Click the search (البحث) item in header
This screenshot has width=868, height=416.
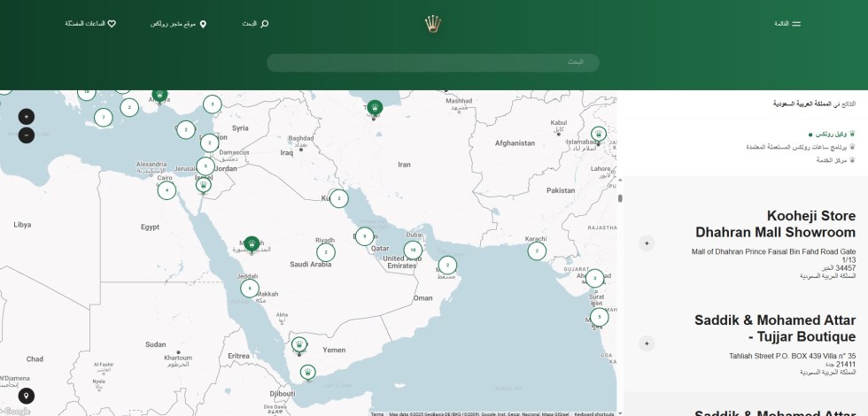(255, 24)
